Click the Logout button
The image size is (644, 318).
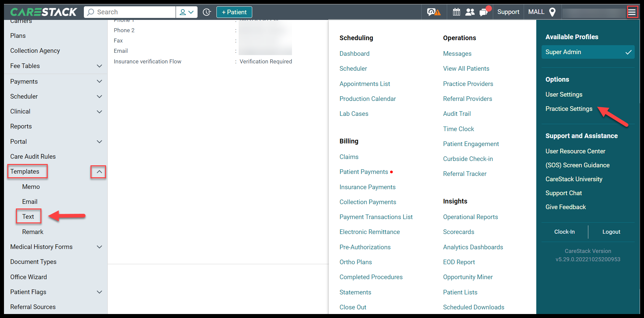pyautogui.click(x=611, y=232)
